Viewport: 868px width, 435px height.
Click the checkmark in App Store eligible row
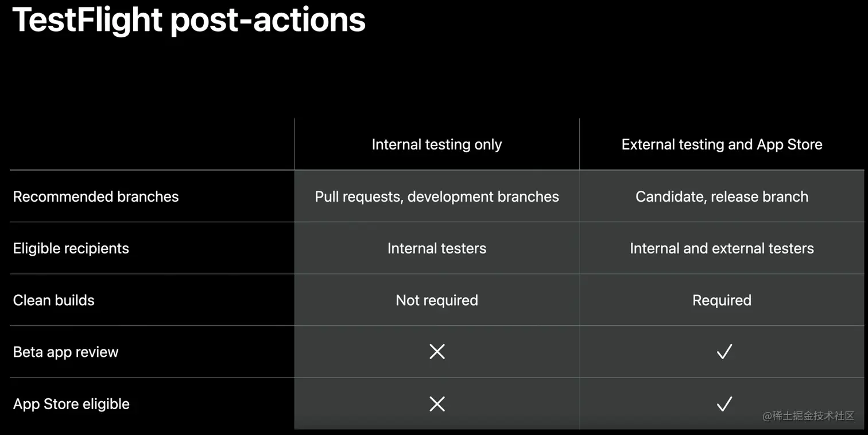[724, 404]
